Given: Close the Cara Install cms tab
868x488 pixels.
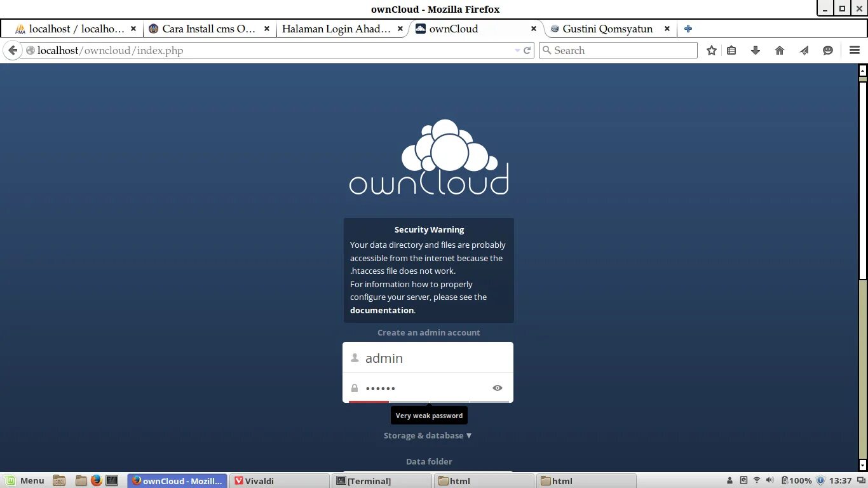Looking at the screenshot, I should click(267, 29).
